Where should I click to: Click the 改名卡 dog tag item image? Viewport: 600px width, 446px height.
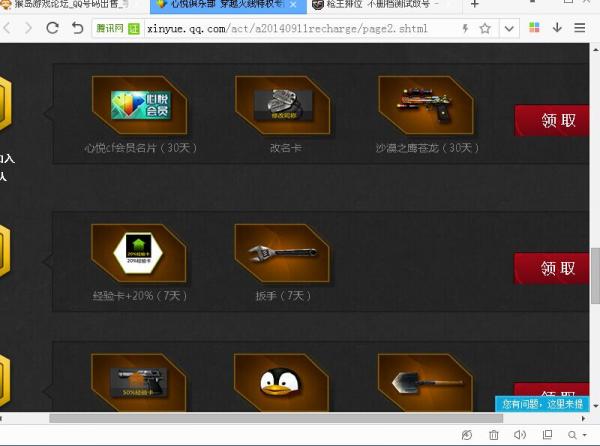[x=283, y=105]
